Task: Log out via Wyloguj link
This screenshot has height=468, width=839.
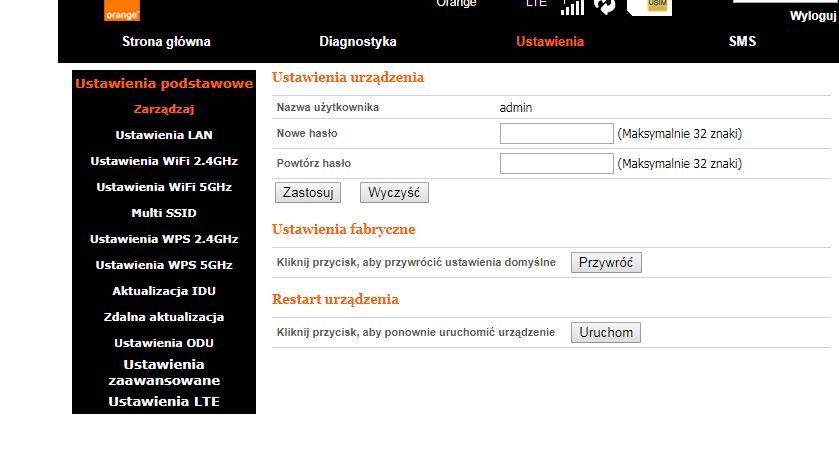Action: (x=813, y=16)
